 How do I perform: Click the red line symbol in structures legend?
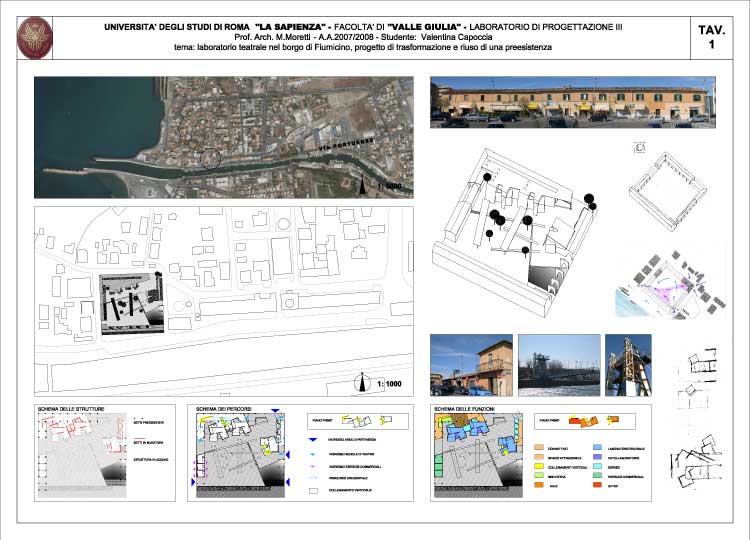coord(139,439)
